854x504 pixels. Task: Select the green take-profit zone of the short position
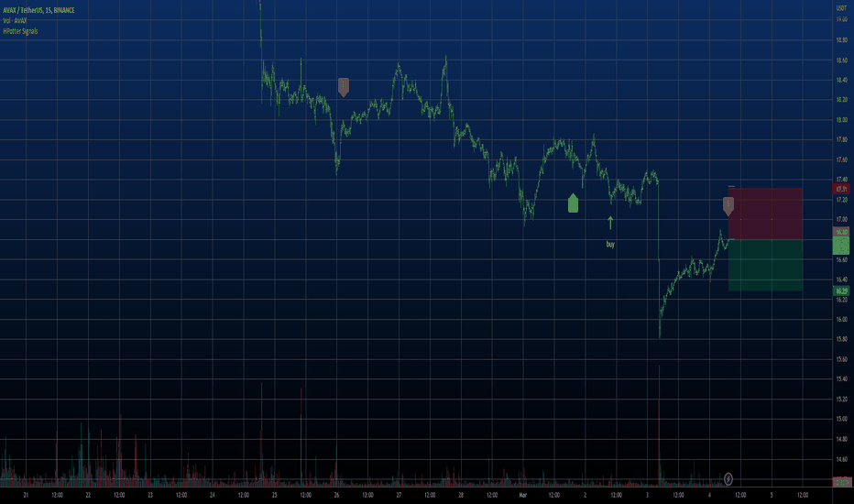pos(765,265)
